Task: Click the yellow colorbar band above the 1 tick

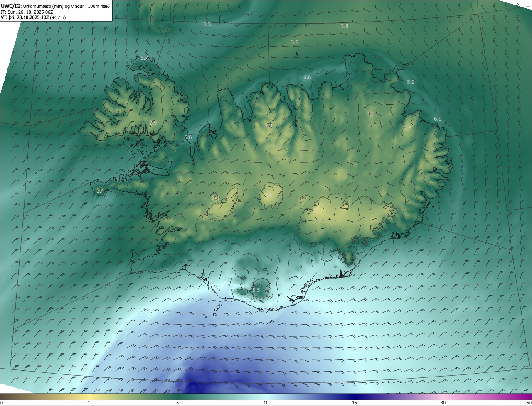Action: coord(89,396)
